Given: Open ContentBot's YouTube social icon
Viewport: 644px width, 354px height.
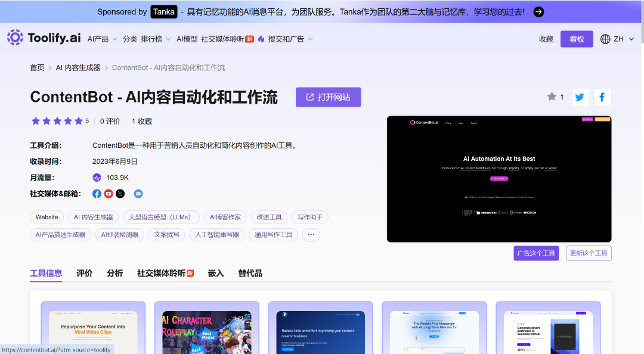Looking at the screenshot, I should pyautogui.click(x=109, y=194).
